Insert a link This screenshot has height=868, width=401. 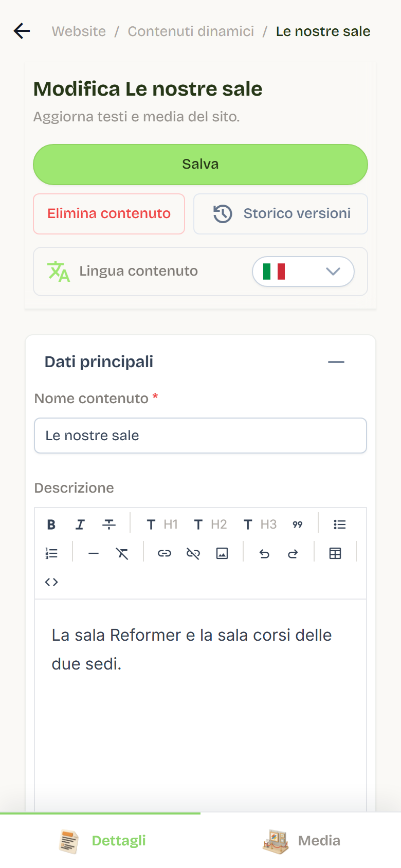165,553
